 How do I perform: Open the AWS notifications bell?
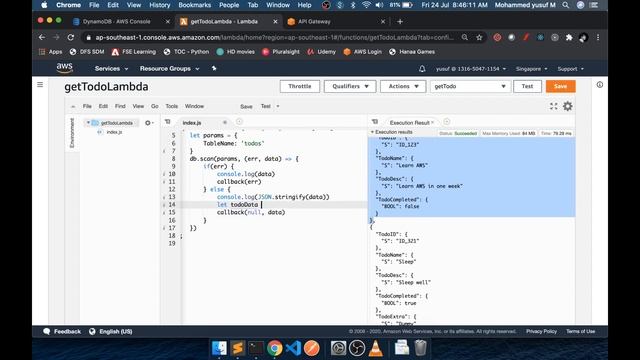(x=422, y=69)
